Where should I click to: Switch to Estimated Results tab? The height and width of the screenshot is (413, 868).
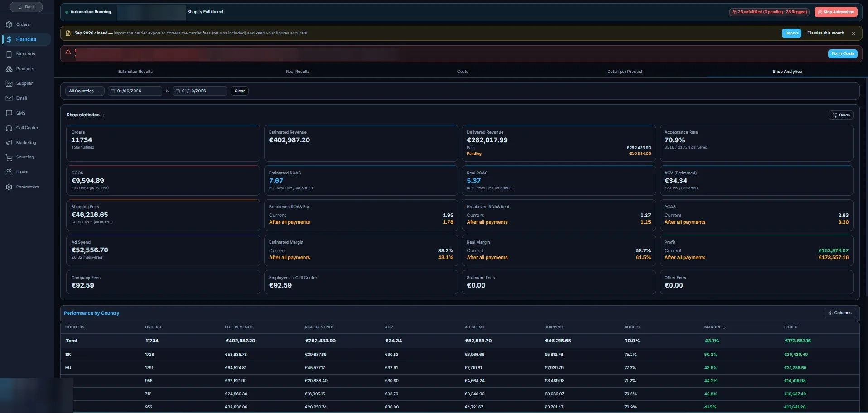point(135,72)
